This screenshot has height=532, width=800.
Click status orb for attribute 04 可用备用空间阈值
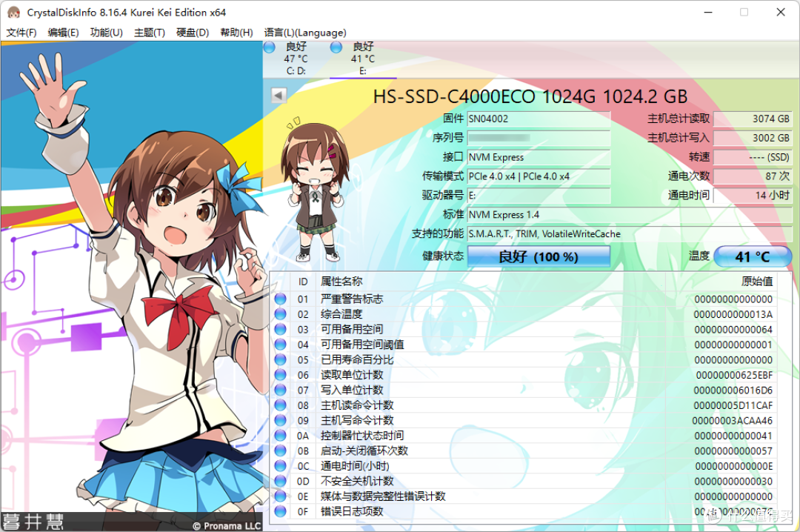pos(280,345)
